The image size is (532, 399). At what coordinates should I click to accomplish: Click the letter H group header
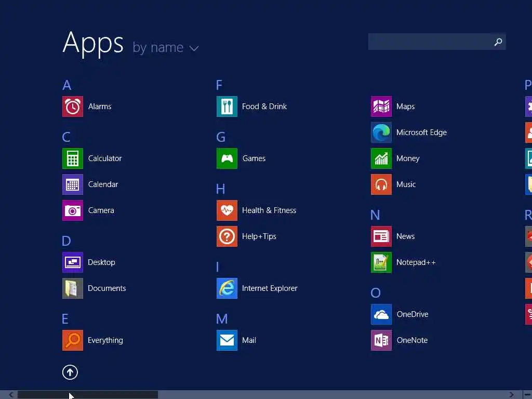pos(220,189)
